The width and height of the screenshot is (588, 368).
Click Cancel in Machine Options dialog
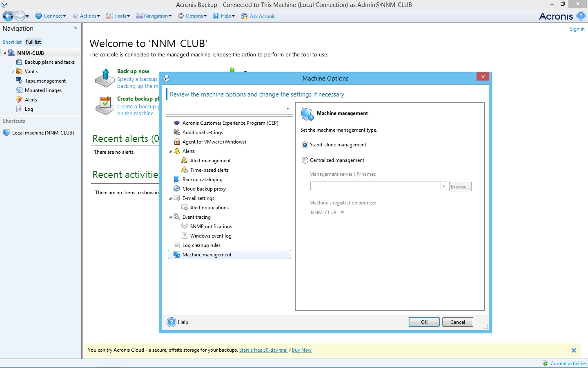coord(458,322)
